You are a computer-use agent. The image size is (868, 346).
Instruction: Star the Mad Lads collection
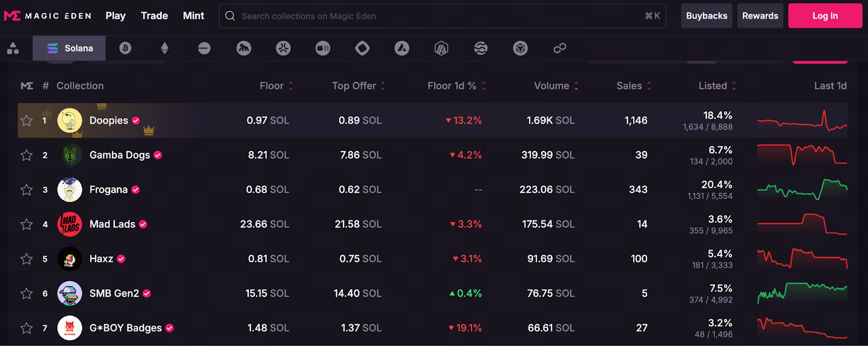click(27, 224)
